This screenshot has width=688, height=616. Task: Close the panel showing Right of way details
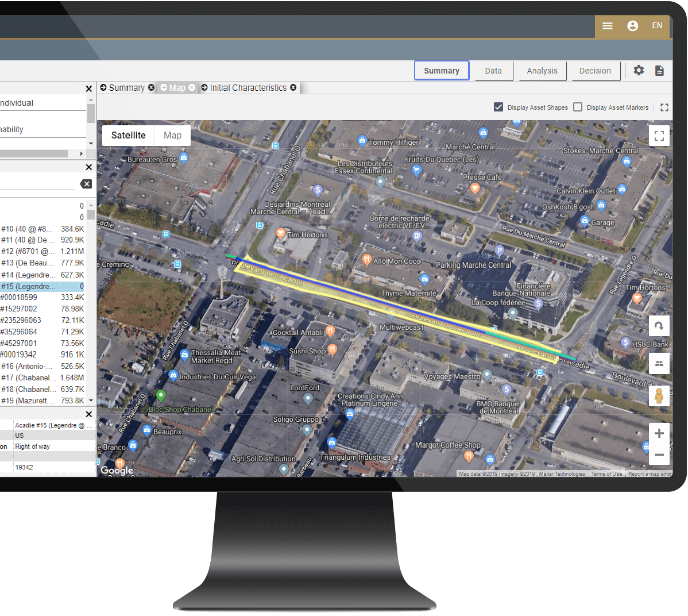tap(88, 414)
